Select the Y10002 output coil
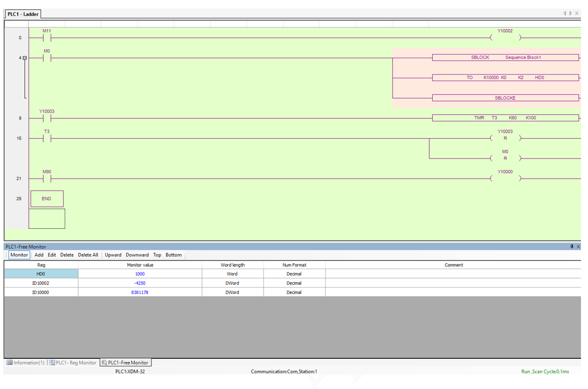The width and height of the screenshot is (588, 389). [505, 38]
